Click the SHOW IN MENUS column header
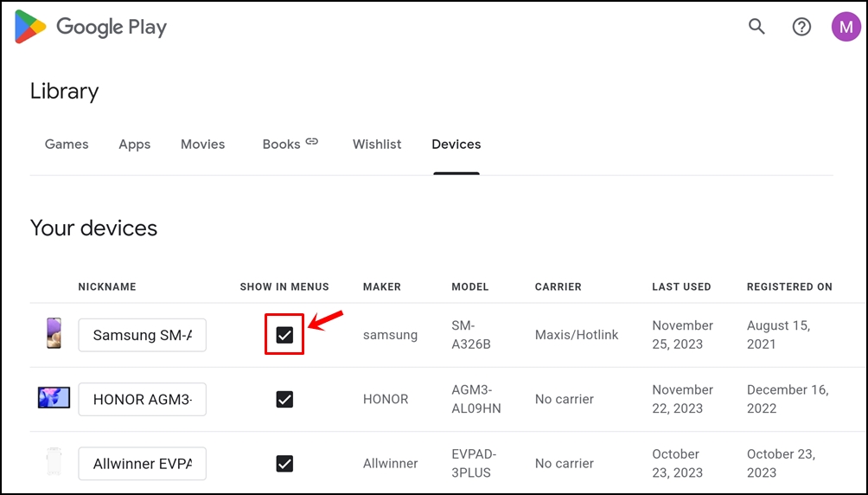868x495 pixels. (284, 286)
